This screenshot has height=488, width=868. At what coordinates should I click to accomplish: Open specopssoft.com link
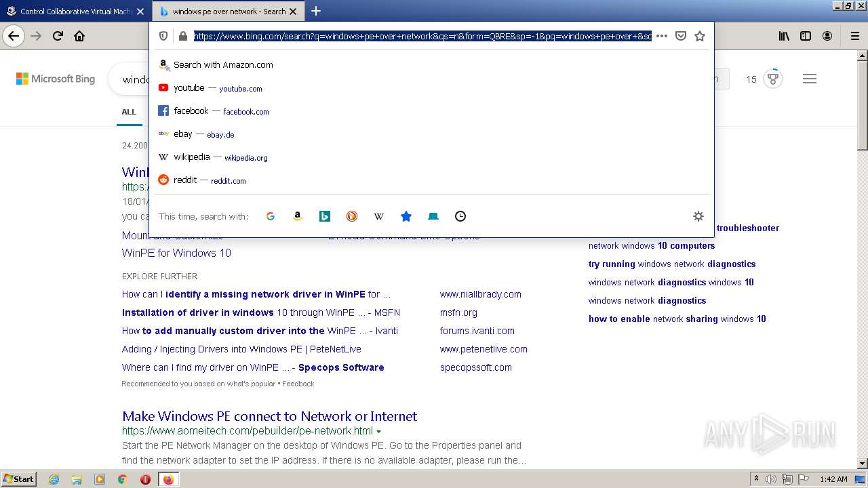pos(476,367)
